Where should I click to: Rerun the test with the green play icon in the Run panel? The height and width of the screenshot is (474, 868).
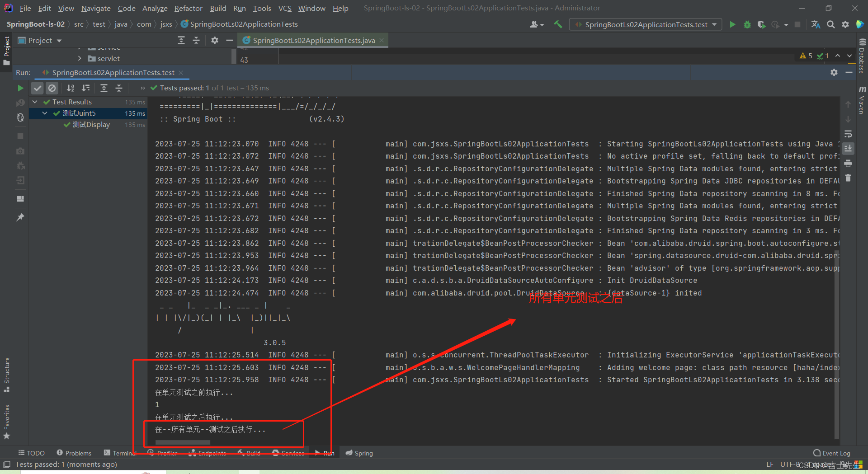tap(20, 88)
